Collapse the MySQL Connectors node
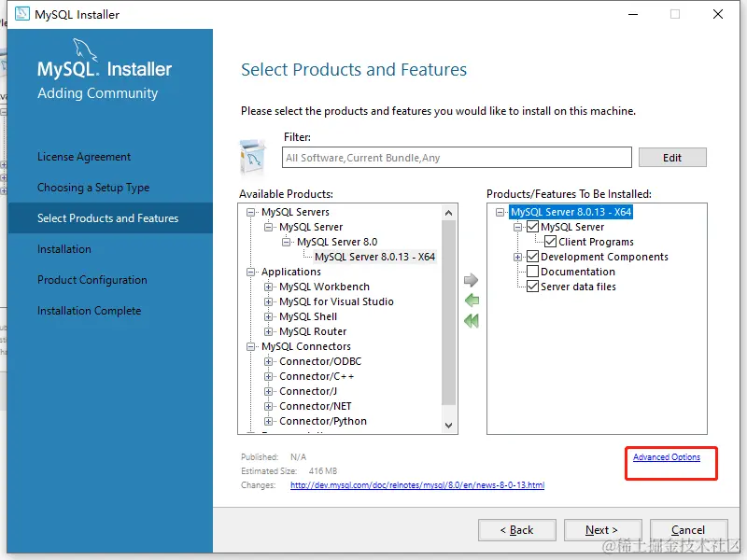 coord(250,346)
